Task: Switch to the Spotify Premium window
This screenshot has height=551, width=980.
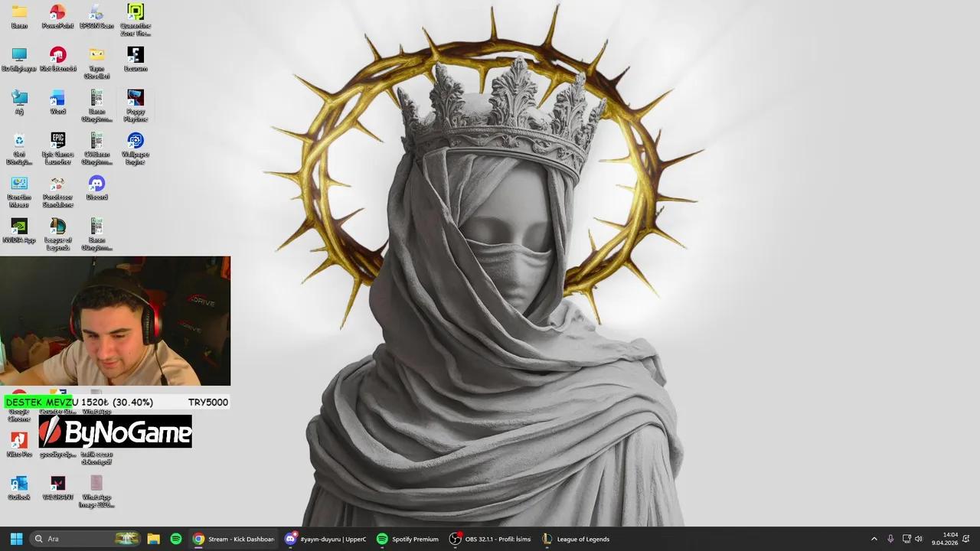Action: pyautogui.click(x=407, y=539)
